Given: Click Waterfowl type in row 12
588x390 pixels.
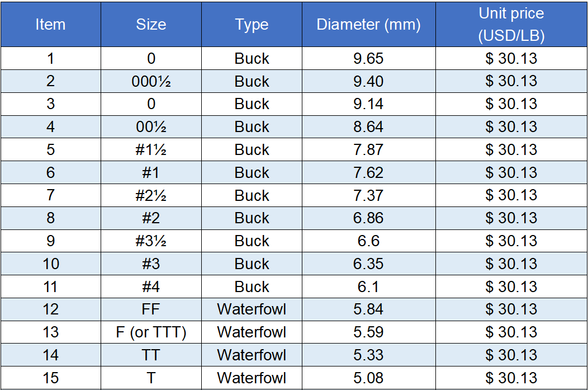Looking at the screenshot, I should pos(252,309).
